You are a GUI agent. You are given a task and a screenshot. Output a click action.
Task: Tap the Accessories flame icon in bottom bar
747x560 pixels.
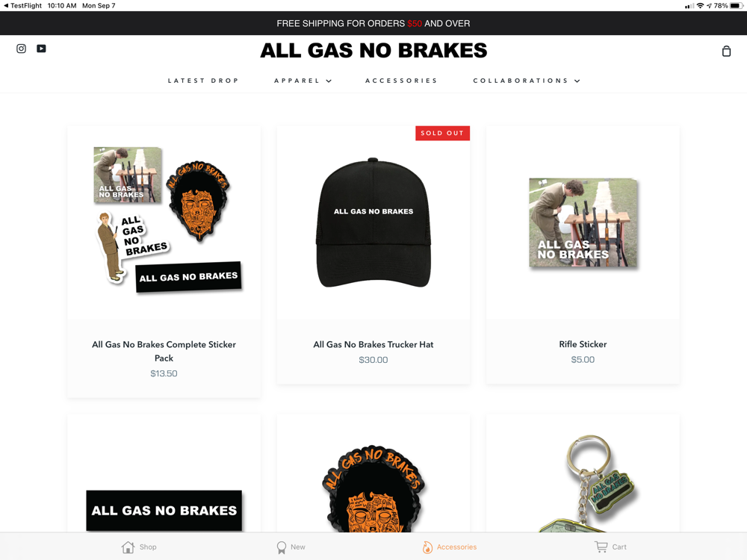point(427,547)
